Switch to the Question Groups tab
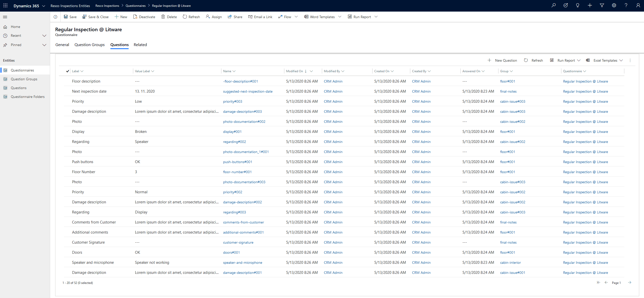The height and width of the screenshot is (298, 644). (x=89, y=45)
